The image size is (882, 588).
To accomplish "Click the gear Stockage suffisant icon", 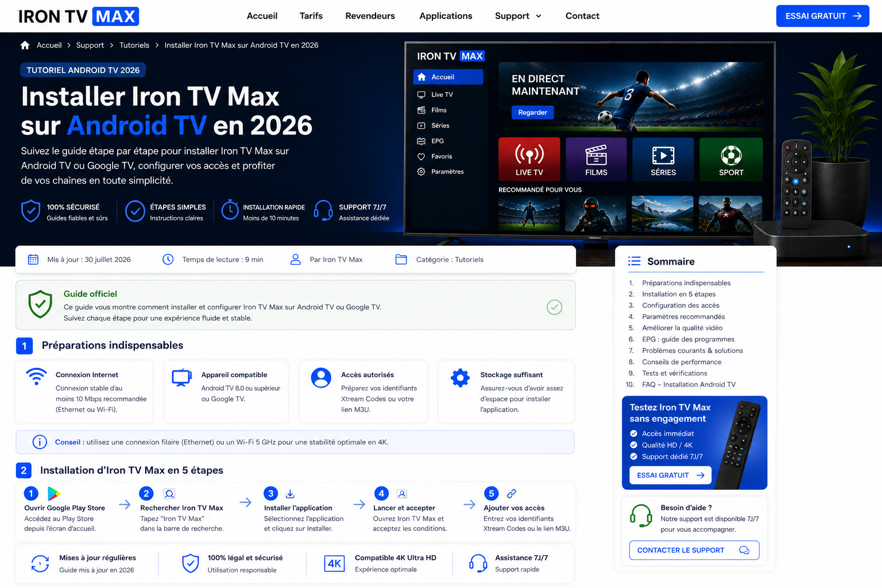I will pyautogui.click(x=460, y=378).
